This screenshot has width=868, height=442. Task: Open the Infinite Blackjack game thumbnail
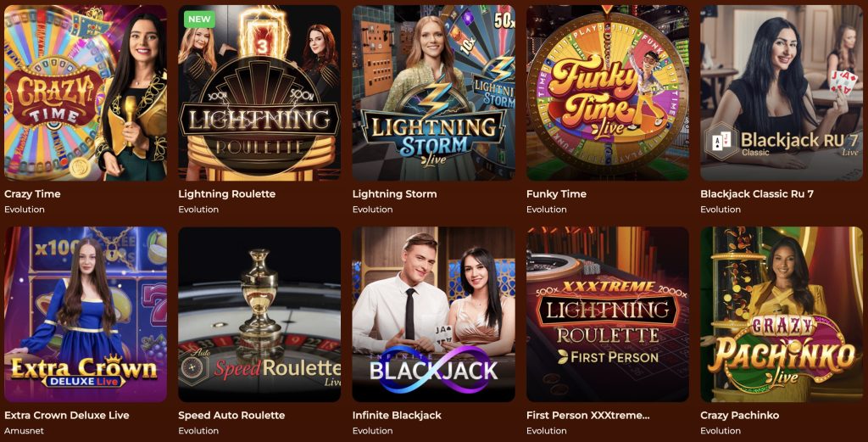point(433,314)
